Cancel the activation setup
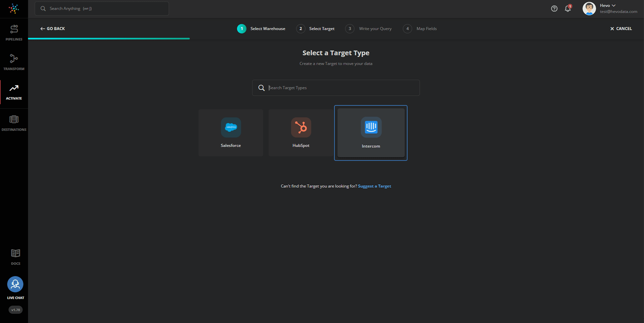 click(x=621, y=29)
